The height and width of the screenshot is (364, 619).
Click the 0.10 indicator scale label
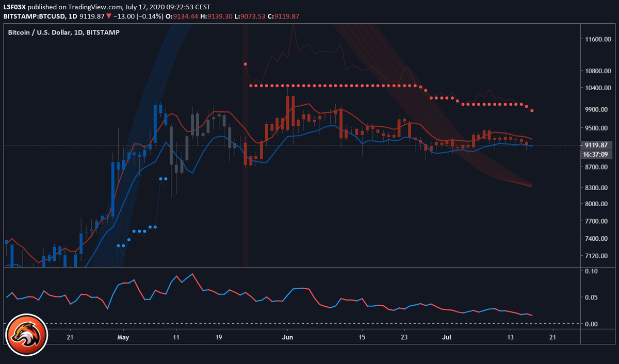pyautogui.click(x=592, y=271)
